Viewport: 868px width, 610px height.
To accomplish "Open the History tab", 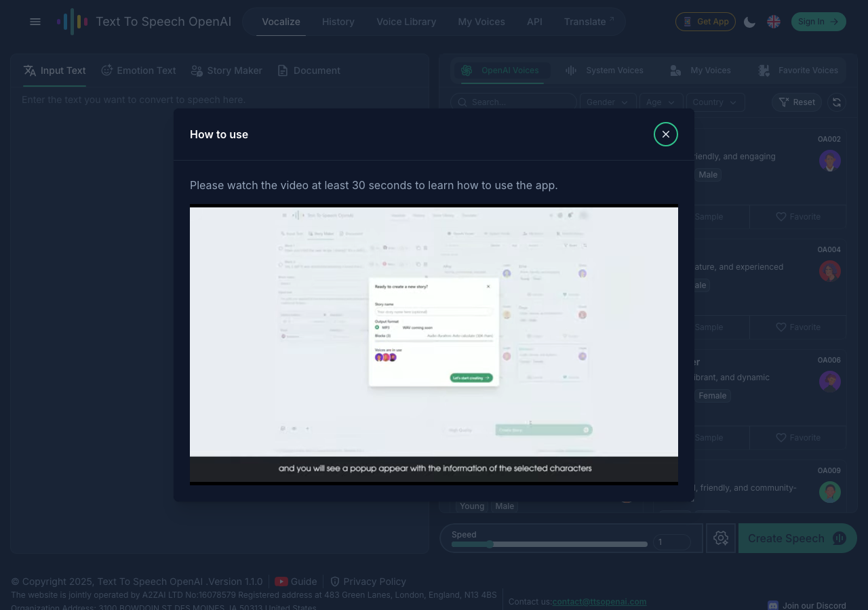I will pyautogui.click(x=338, y=22).
